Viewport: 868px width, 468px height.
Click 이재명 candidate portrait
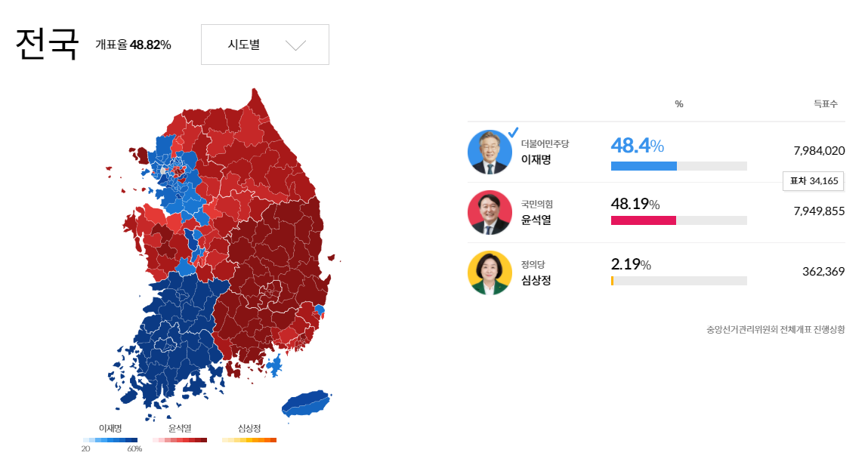tap(490, 152)
